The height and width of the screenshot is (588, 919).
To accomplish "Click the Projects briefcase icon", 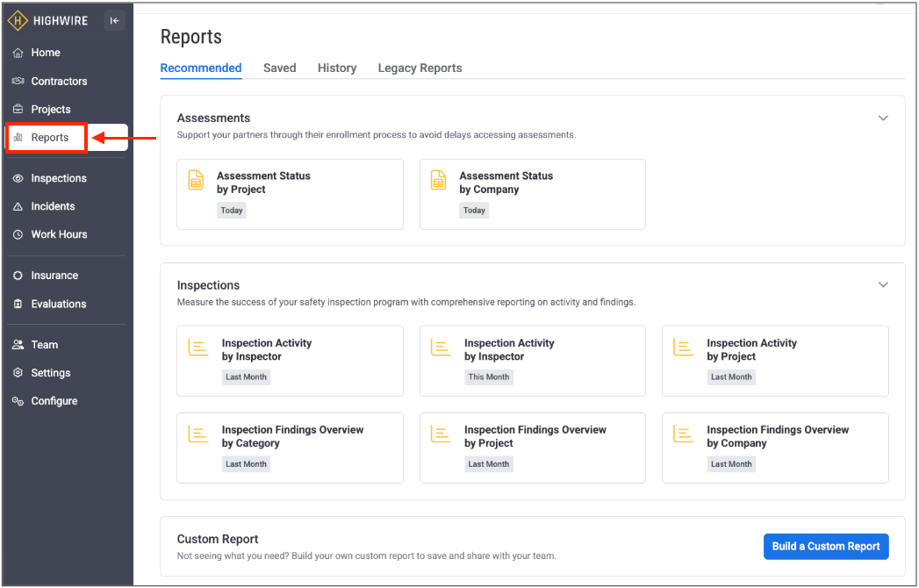I will coord(18,109).
